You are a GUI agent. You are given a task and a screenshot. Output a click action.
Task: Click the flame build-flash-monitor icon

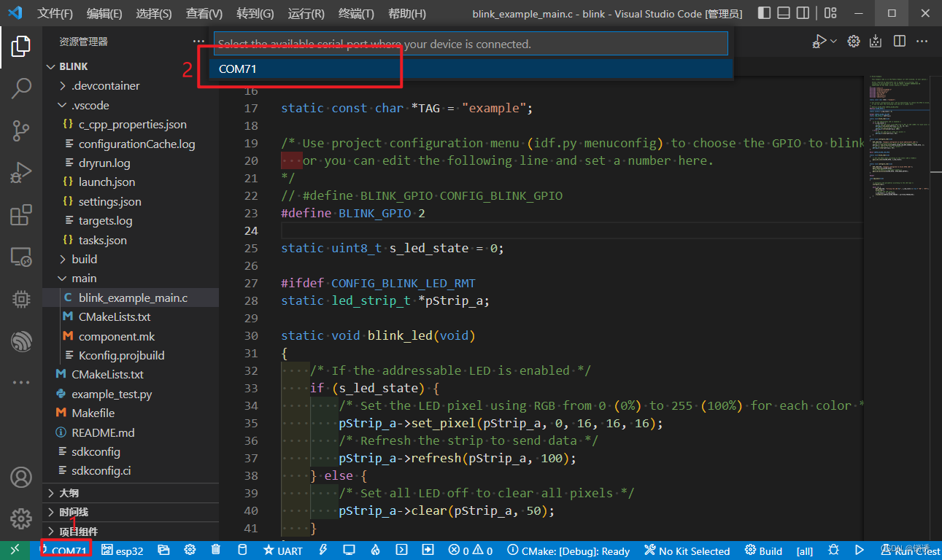pyautogui.click(x=375, y=551)
